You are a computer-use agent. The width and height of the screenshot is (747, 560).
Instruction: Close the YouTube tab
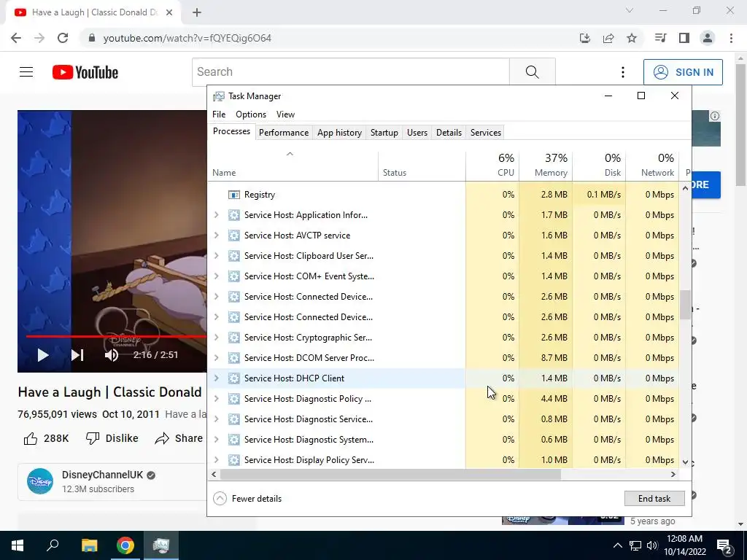click(x=169, y=12)
